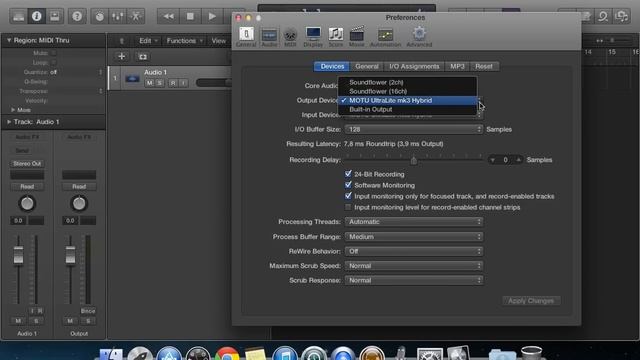Open Advanced preferences gear icon
This screenshot has width=640, height=360.
click(x=419, y=37)
